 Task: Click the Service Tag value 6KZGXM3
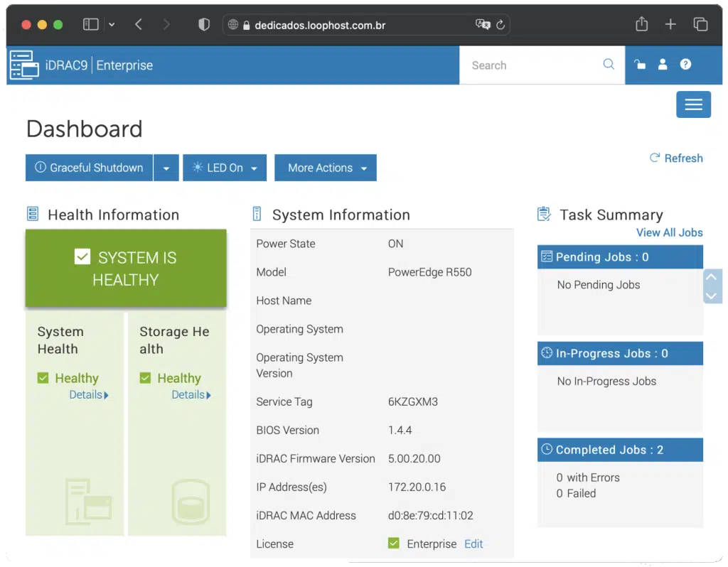coord(413,402)
